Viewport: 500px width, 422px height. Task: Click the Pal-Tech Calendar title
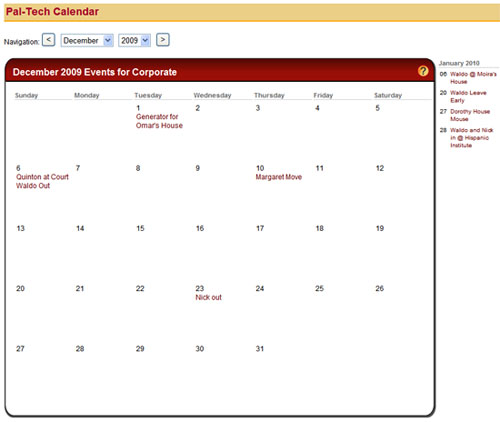pyautogui.click(x=52, y=12)
